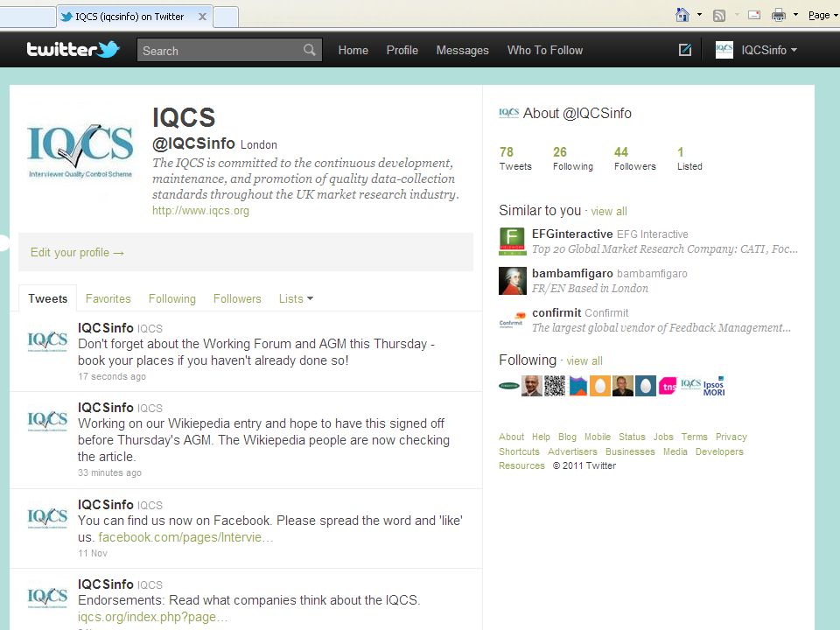
Task: Open Messages in Twitter nav
Action: click(x=462, y=50)
